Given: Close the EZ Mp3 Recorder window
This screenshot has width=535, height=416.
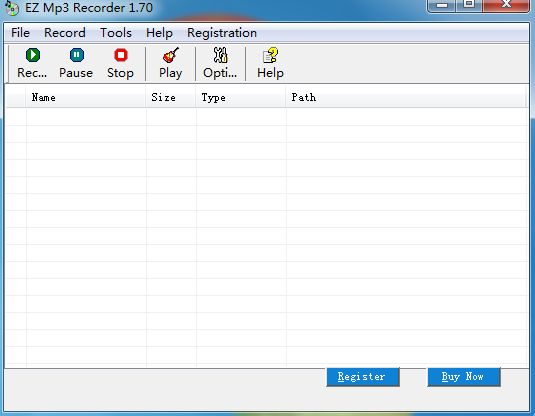Looking at the screenshot, I should [506, 5].
